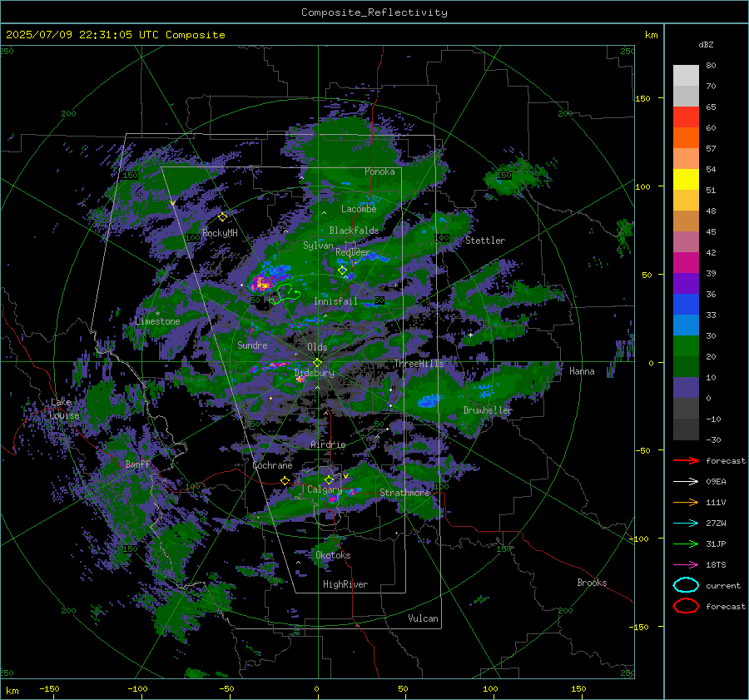Viewport: 749px width, 700px height.
Task: Click the Brooks city label
Action: point(592,583)
